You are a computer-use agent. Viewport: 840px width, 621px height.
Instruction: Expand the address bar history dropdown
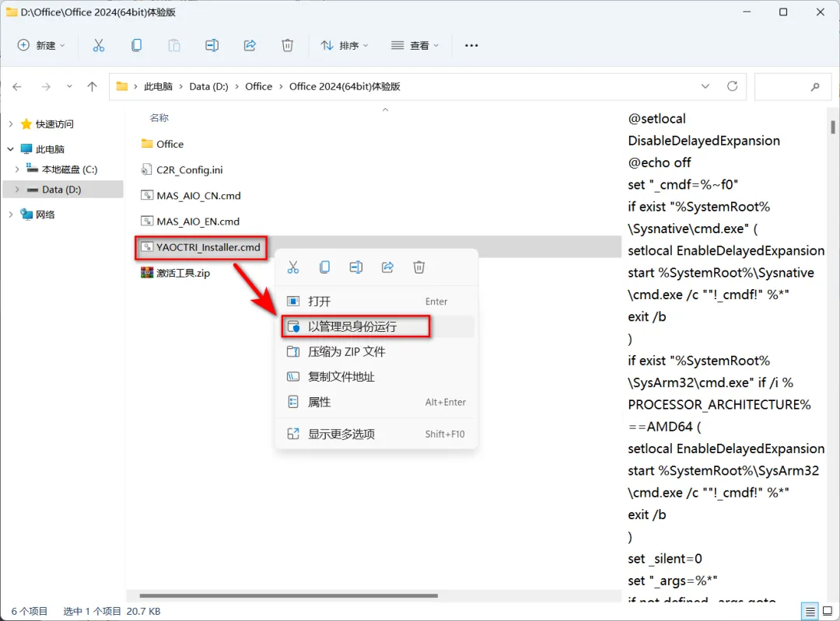point(705,86)
